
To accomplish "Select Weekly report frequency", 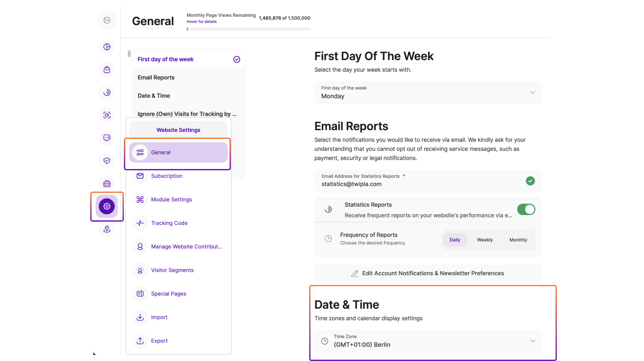I will coord(485,240).
